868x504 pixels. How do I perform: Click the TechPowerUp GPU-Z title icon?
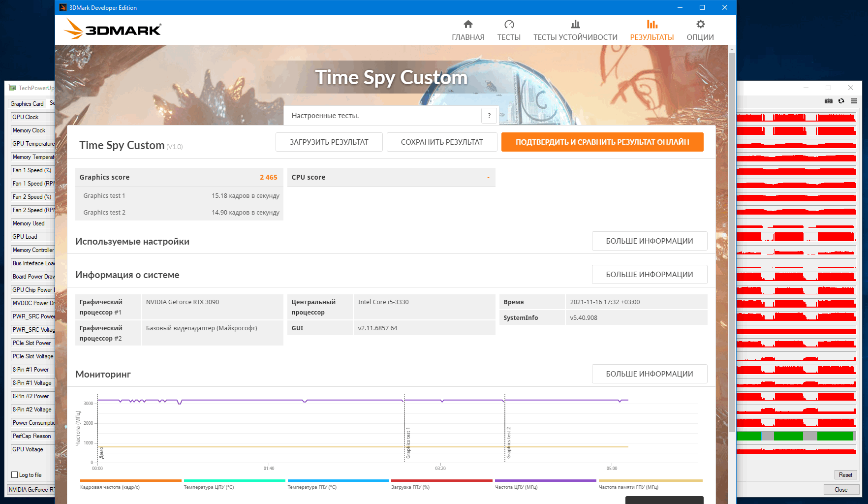(x=13, y=88)
